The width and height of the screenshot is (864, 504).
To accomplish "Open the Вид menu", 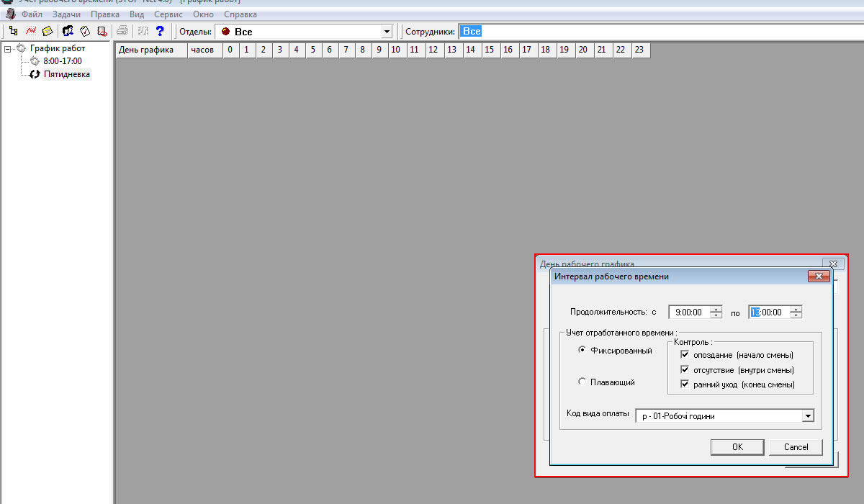I will click(x=137, y=14).
